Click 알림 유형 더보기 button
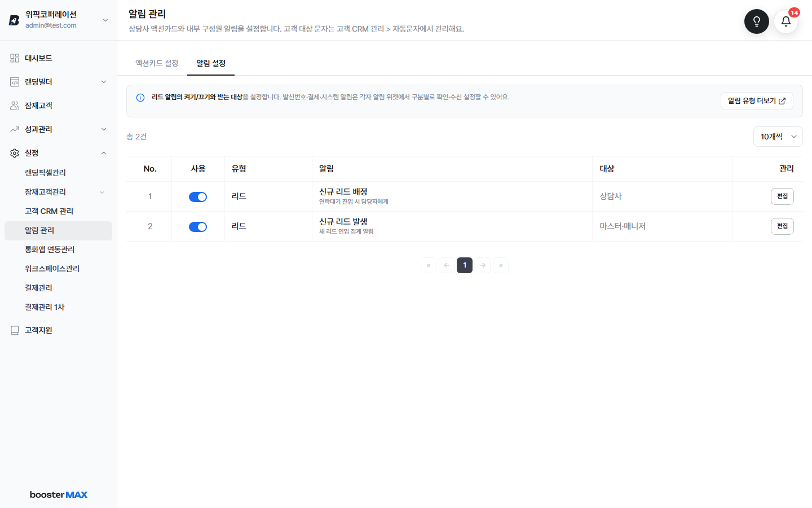812x508 pixels. click(x=757, y=101)
